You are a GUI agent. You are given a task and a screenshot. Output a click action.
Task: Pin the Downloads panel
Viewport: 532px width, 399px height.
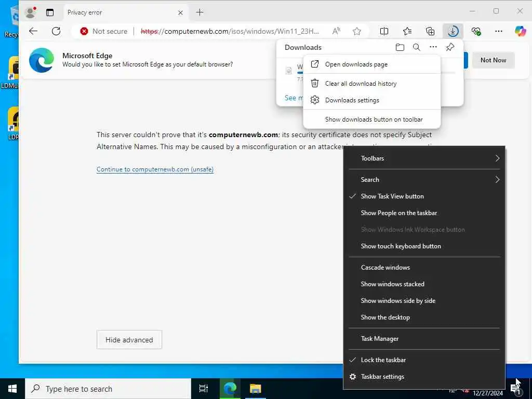click(450, 47)
